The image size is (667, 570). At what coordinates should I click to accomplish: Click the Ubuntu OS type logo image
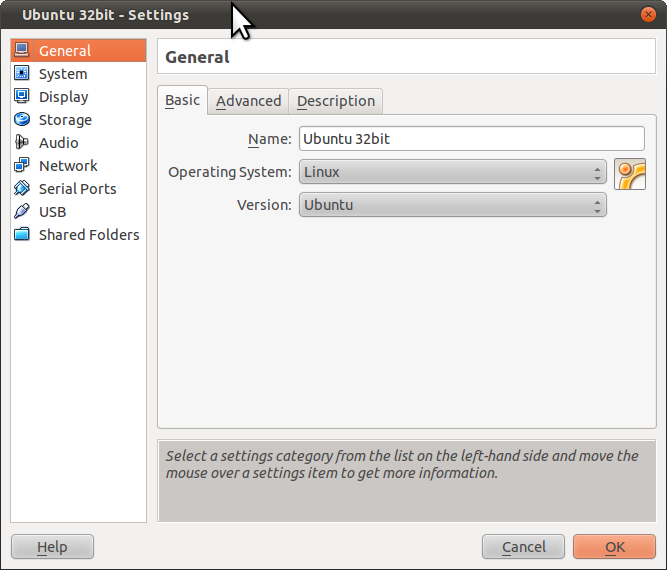630,174
